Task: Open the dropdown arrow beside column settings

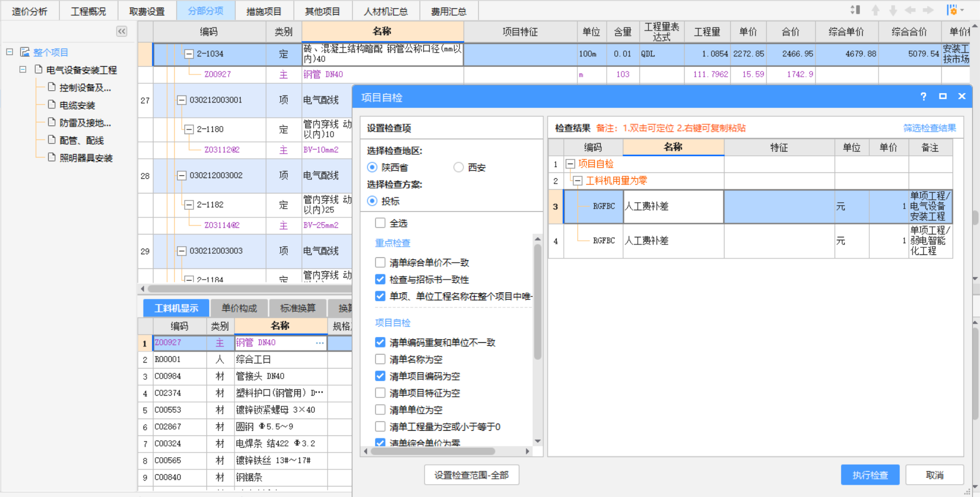Action: click(962, 10)
